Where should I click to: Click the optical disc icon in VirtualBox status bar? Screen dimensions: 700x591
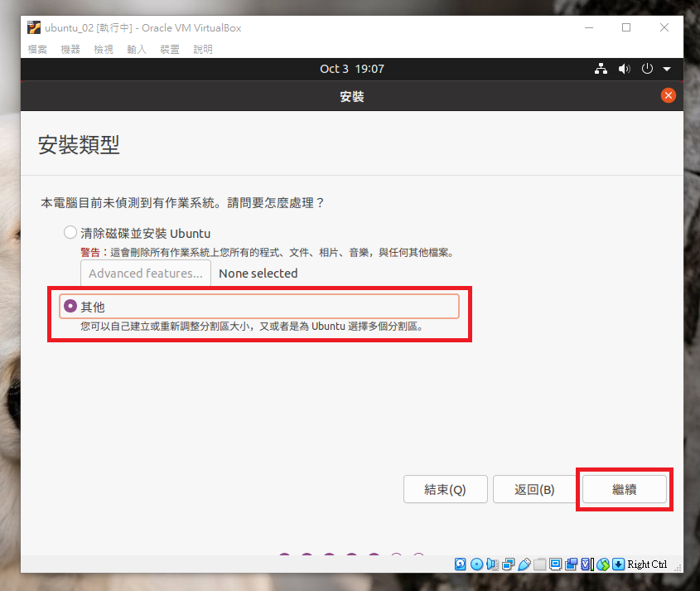[476, 564]
